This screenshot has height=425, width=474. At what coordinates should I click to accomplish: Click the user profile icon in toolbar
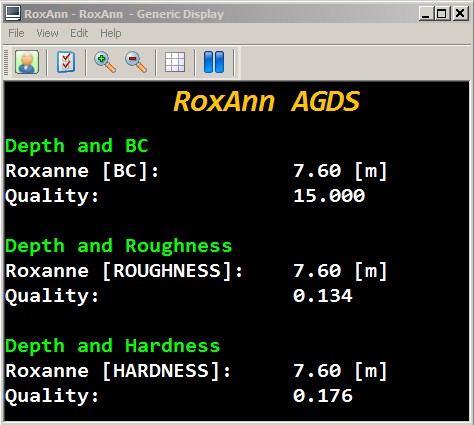point(27,62)
